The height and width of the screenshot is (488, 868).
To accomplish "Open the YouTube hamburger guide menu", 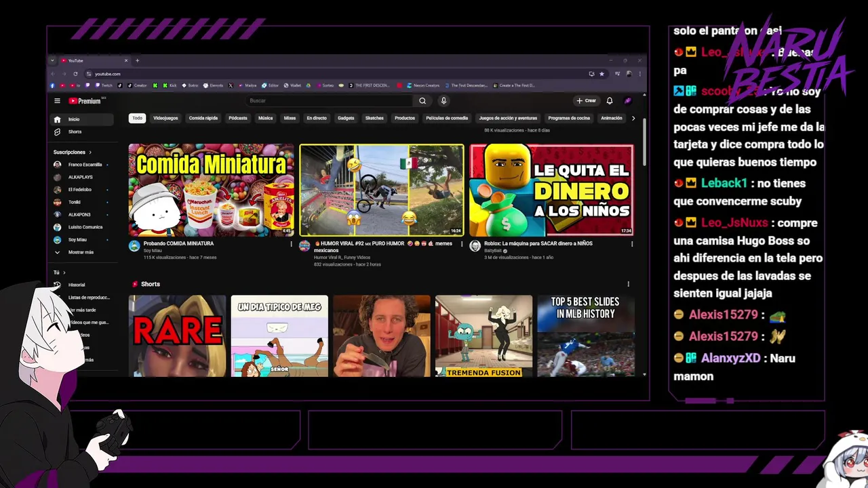I will (57, 101).
